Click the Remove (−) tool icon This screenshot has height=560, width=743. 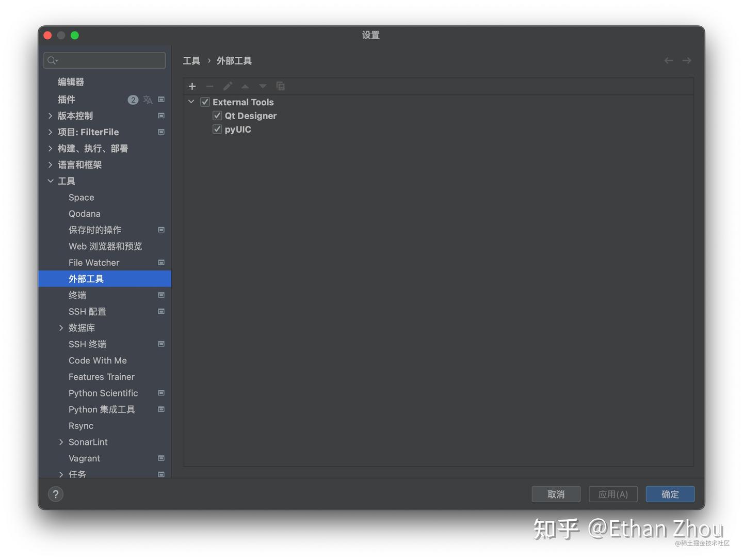point(209,86)
